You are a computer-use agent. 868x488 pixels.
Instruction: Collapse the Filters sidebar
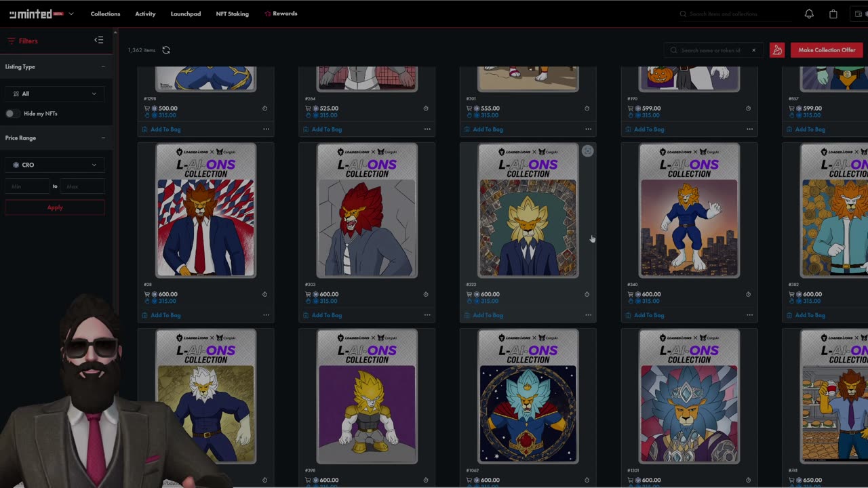click(99, 41)
